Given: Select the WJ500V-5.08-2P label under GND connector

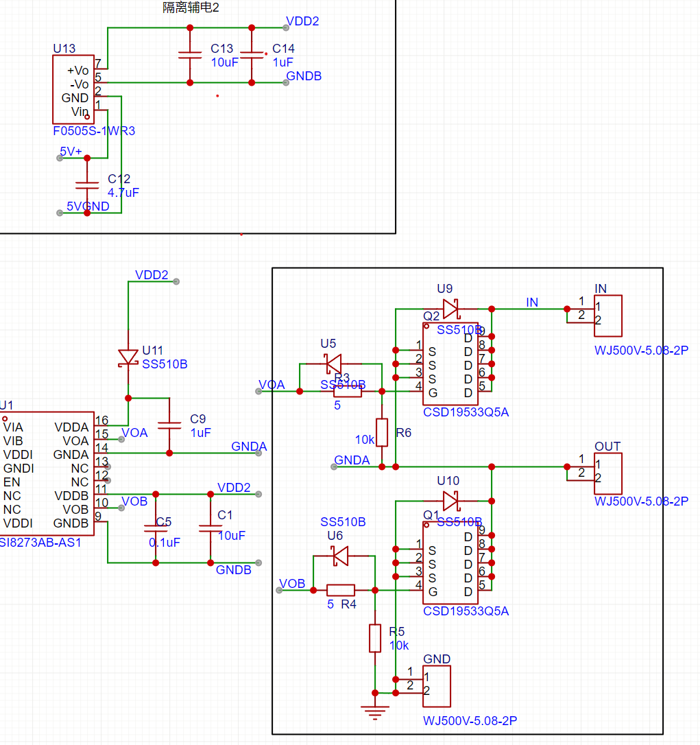Looking at the screenshot, I should coord(470,721).
